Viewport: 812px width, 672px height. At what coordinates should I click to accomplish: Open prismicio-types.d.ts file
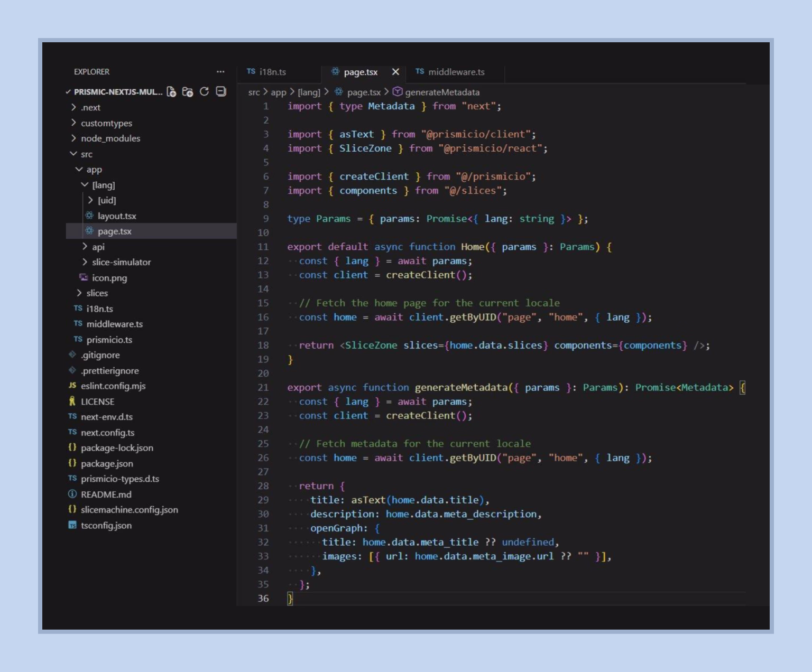click(119, 479)
